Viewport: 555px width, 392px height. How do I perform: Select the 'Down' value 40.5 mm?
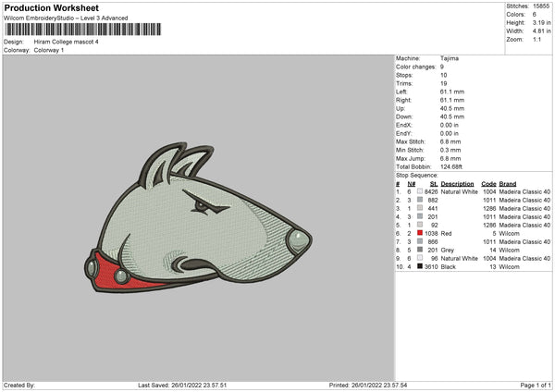[x=452, y=116]
